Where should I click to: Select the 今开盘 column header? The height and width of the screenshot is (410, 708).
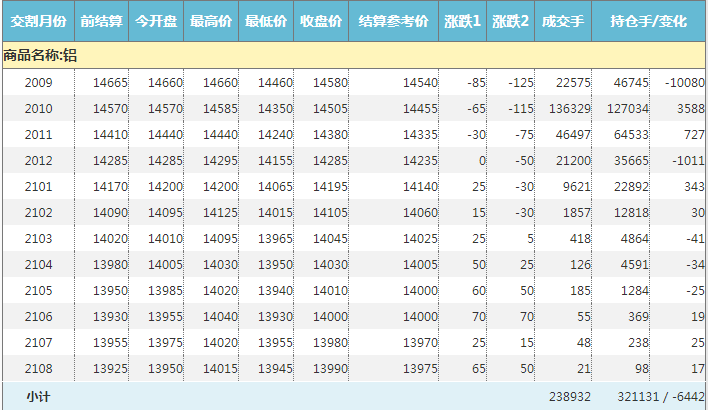point(156,21)
